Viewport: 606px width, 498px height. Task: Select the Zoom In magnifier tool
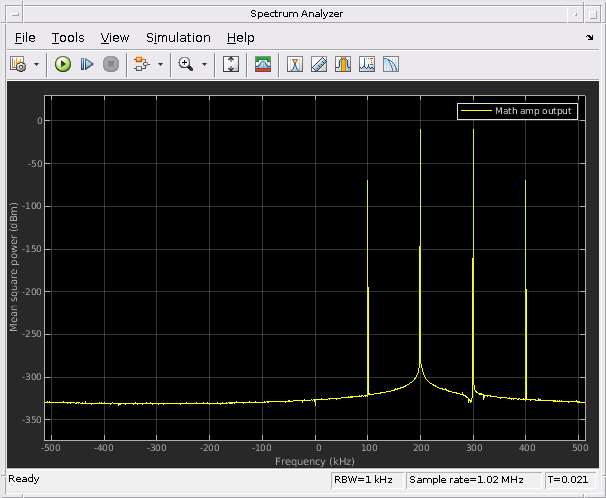[x=186, y=64]
